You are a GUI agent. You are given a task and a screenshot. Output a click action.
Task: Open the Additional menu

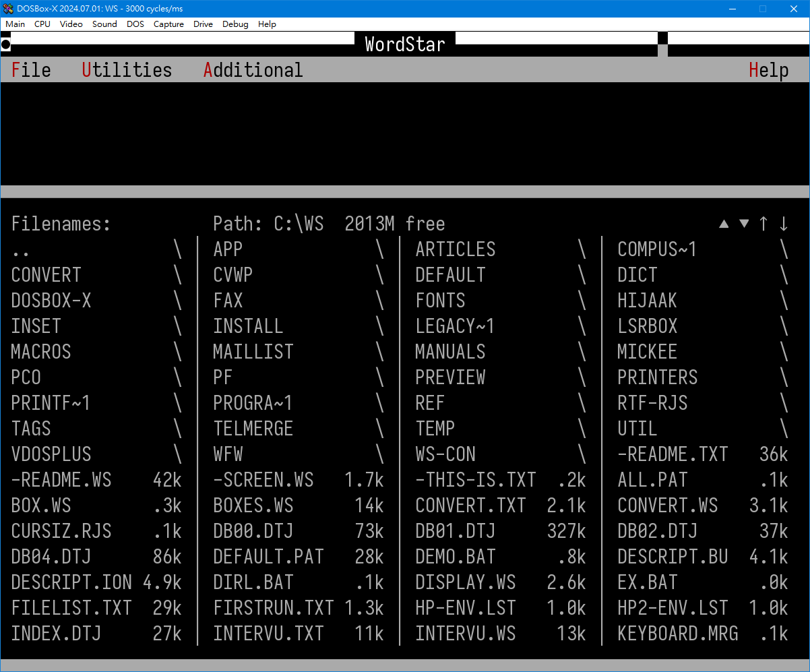[x=253, y=69]
